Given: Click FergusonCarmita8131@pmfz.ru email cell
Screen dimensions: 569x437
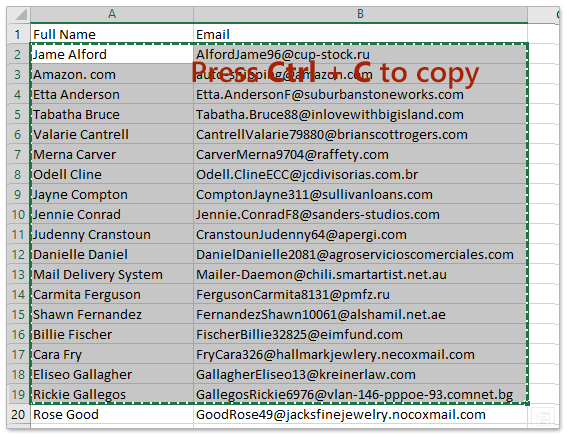Looking at the screenshot, I should click(360, 294).
